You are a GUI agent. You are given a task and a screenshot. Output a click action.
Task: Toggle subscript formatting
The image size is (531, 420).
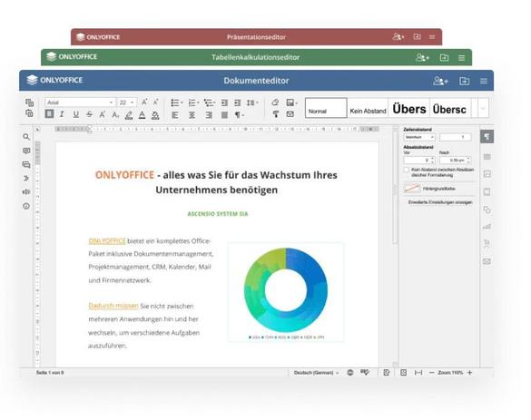tap(115, 114)
